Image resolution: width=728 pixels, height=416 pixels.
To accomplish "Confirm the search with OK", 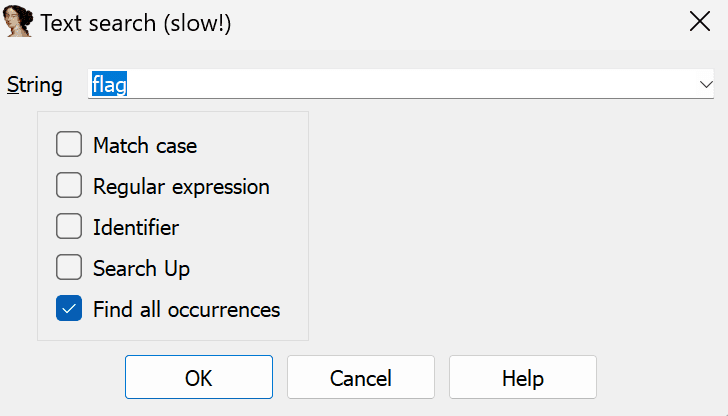I will (199, 377).
